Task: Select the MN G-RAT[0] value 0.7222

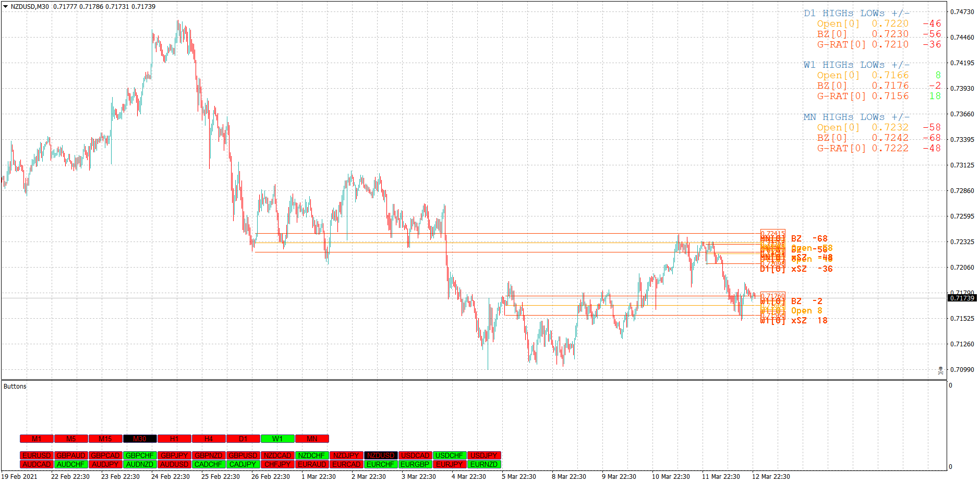Action: (890, 148)
